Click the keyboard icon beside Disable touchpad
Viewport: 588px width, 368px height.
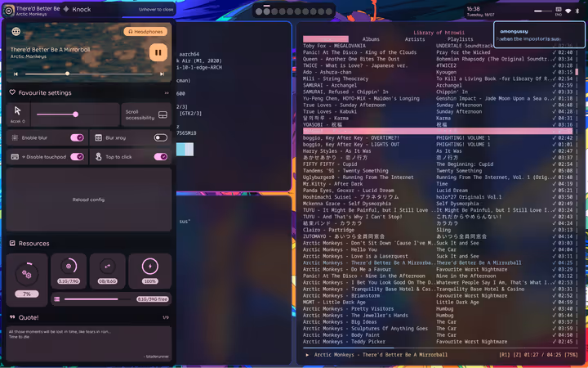(15, 156)
